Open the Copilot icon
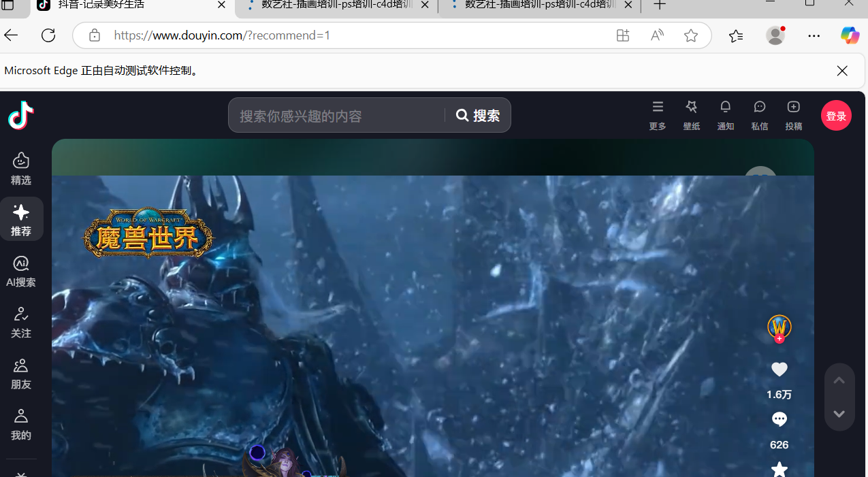The height and width of the screenshot is (477, 868). pos(850,35)
